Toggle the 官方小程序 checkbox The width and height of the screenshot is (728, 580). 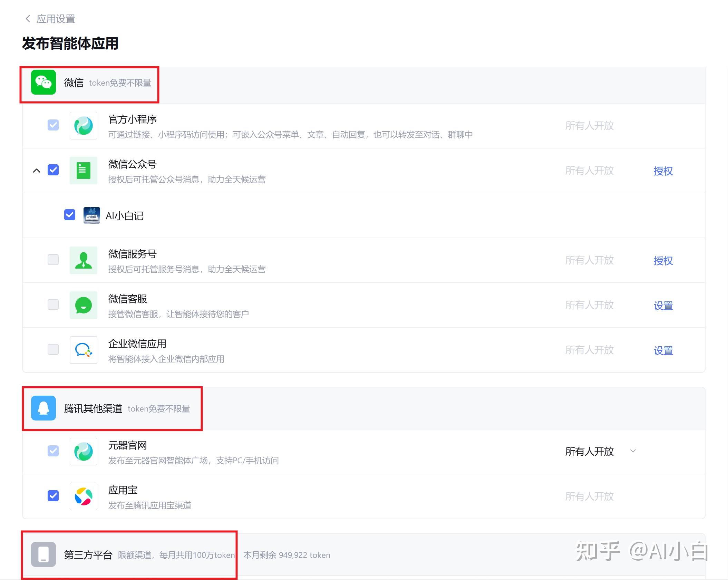53,125
